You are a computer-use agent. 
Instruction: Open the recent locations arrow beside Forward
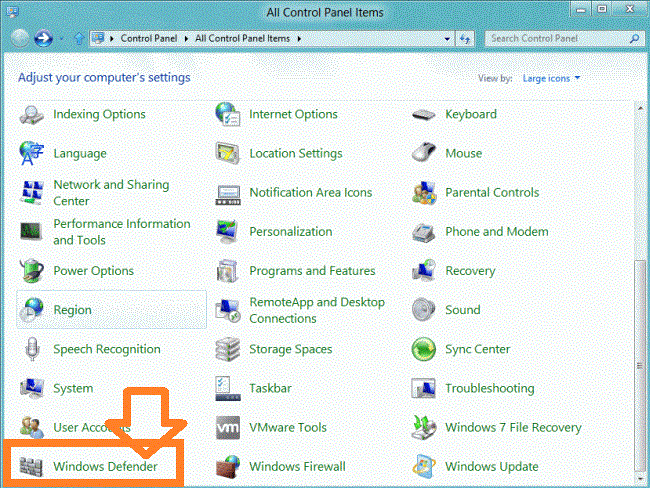pyautogui.click(x=61, y=39)
